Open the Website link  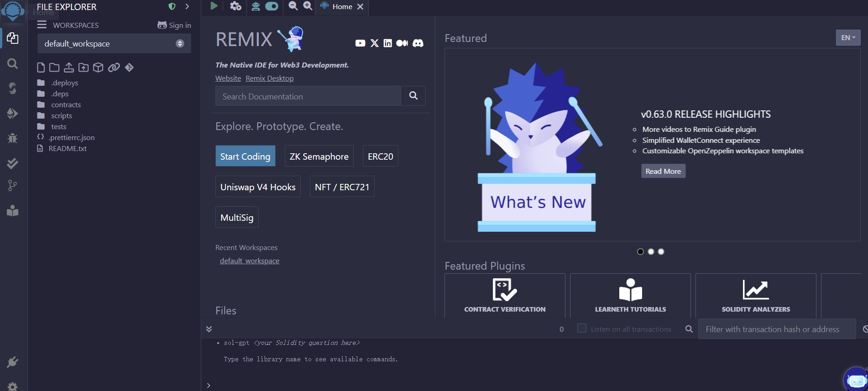[228, 78]
